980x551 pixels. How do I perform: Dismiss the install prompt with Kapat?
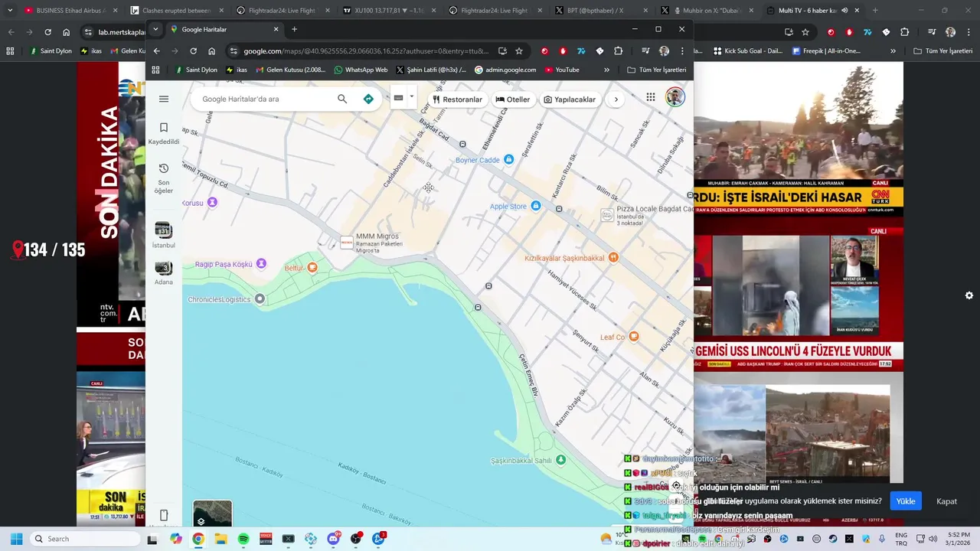pyautogui.click(x=947, y=501)
